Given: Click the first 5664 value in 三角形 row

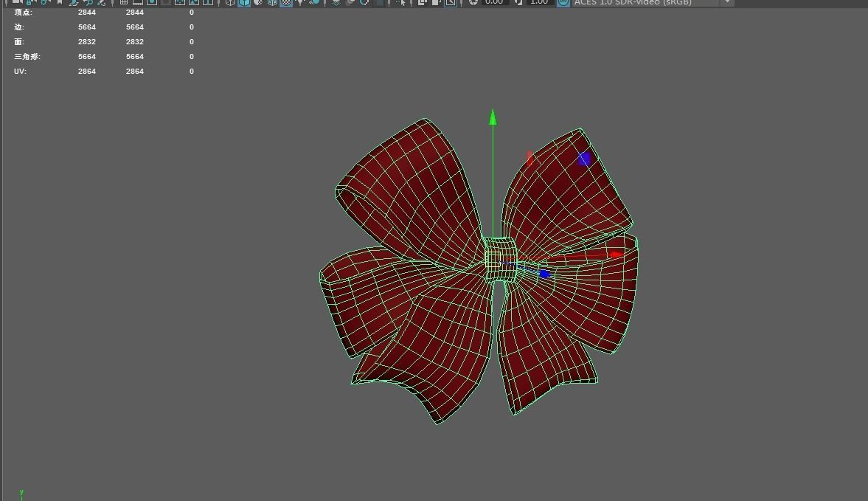Looking at the screenshot, I should point(87,57).
